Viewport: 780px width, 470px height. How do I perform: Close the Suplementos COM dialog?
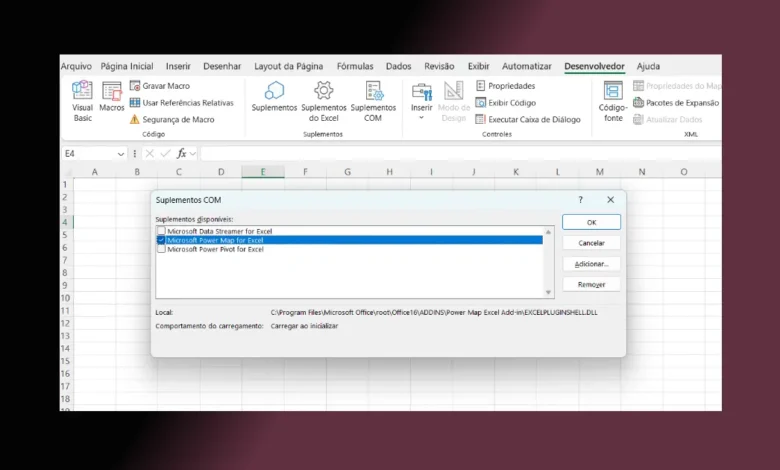point(610,199)
